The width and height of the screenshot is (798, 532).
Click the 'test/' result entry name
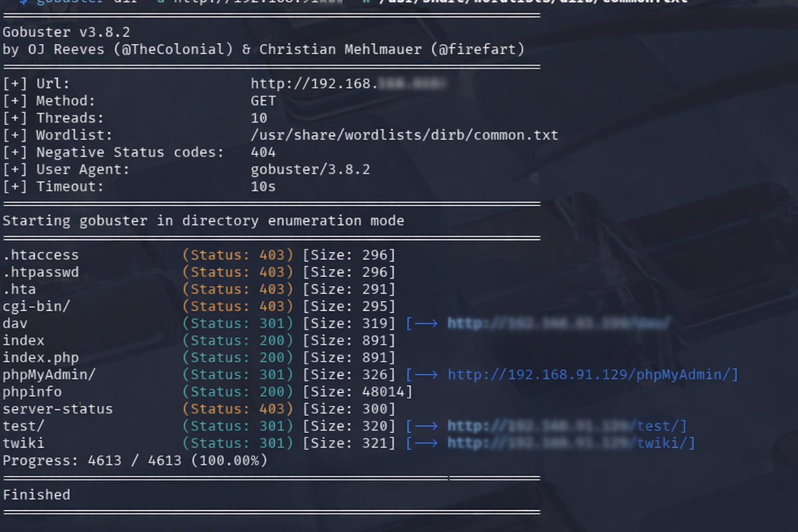coord(23,426)
